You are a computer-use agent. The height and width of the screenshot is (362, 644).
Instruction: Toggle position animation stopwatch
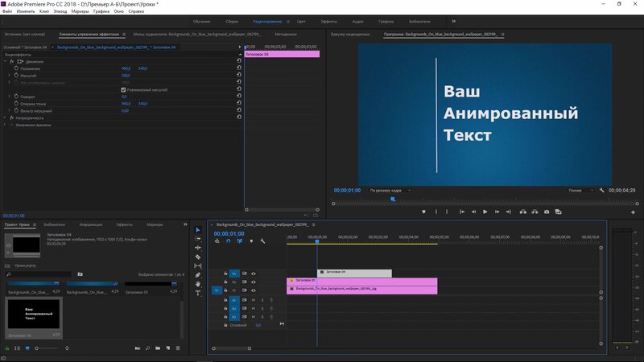click(x=16, y=68)
